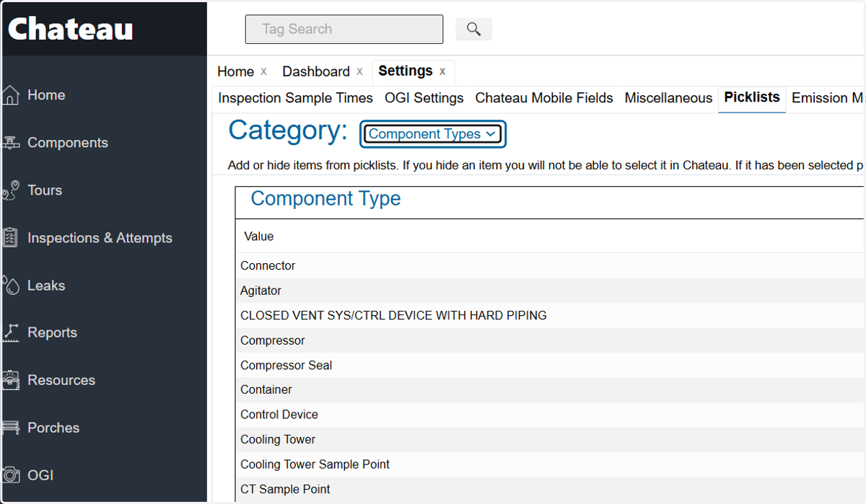Screen dimensions: 866x504
Task: Focus the Tag Search input field
Action: click(x=344, y=30)
